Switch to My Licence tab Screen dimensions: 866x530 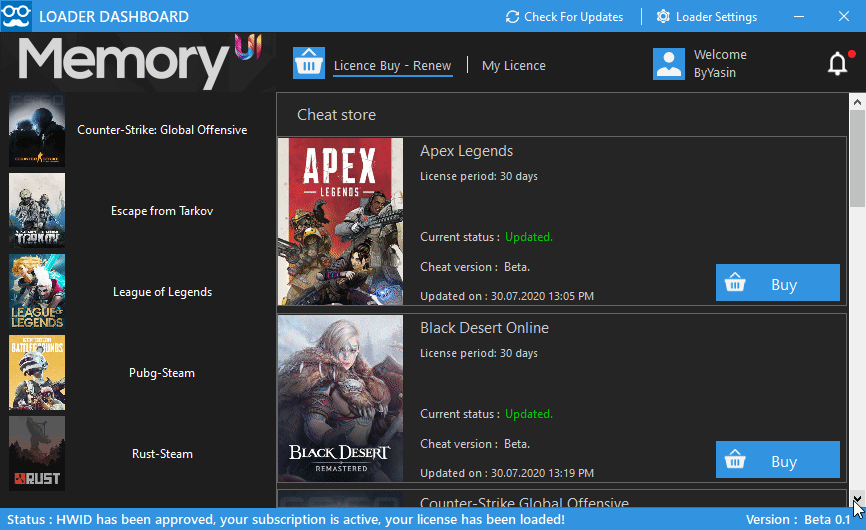pos(514,66)
